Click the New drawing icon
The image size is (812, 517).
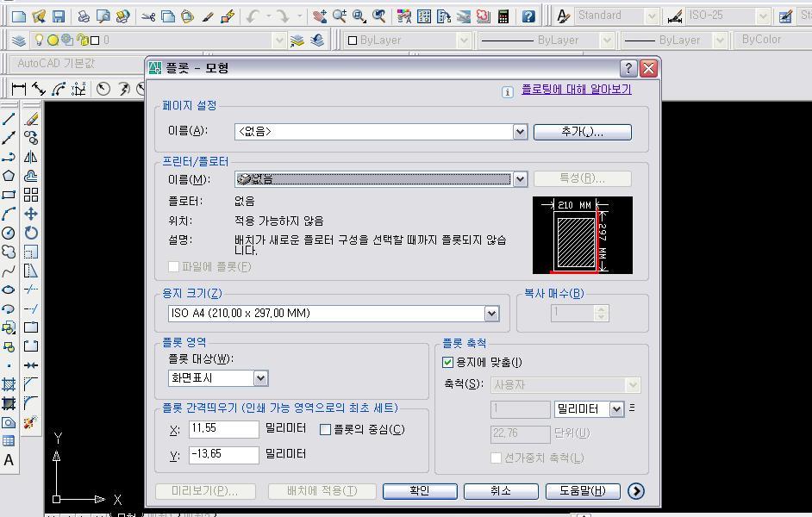pos(19,16)
